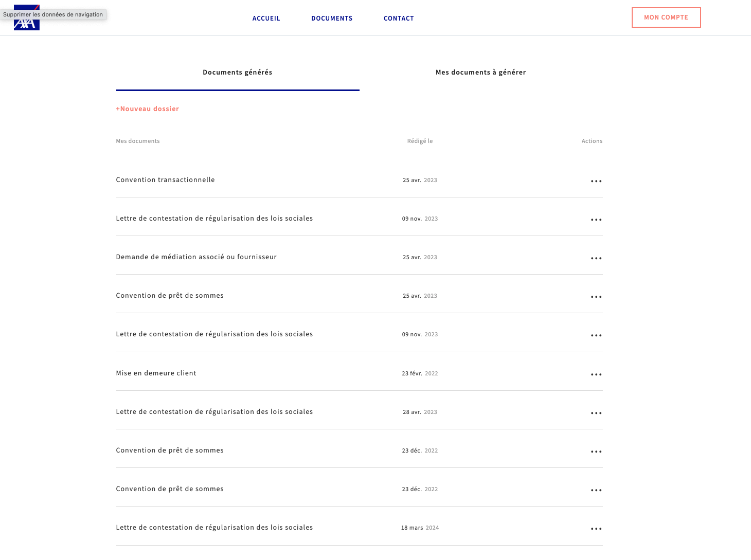Open actions menu for Demande de médiation row
The image size is (751, 560).
(x=596, y=258)
